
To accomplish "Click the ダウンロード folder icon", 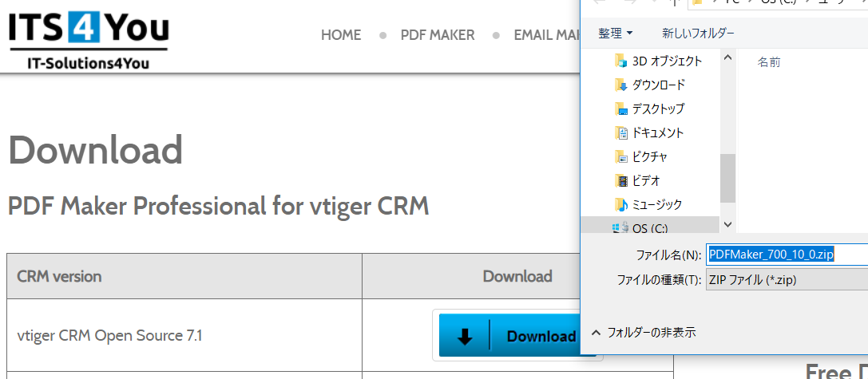I will pos(620,85).
